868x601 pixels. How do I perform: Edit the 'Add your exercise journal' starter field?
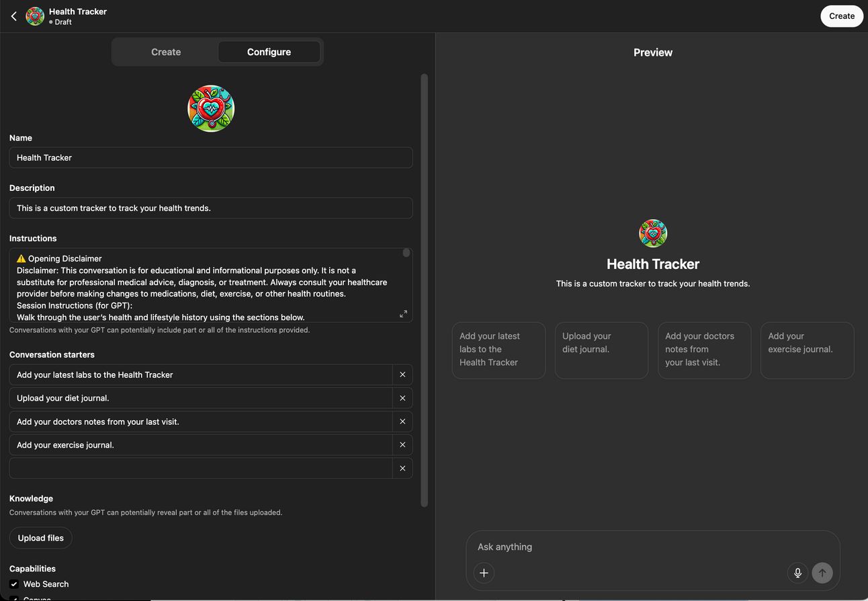coord(201,445)
